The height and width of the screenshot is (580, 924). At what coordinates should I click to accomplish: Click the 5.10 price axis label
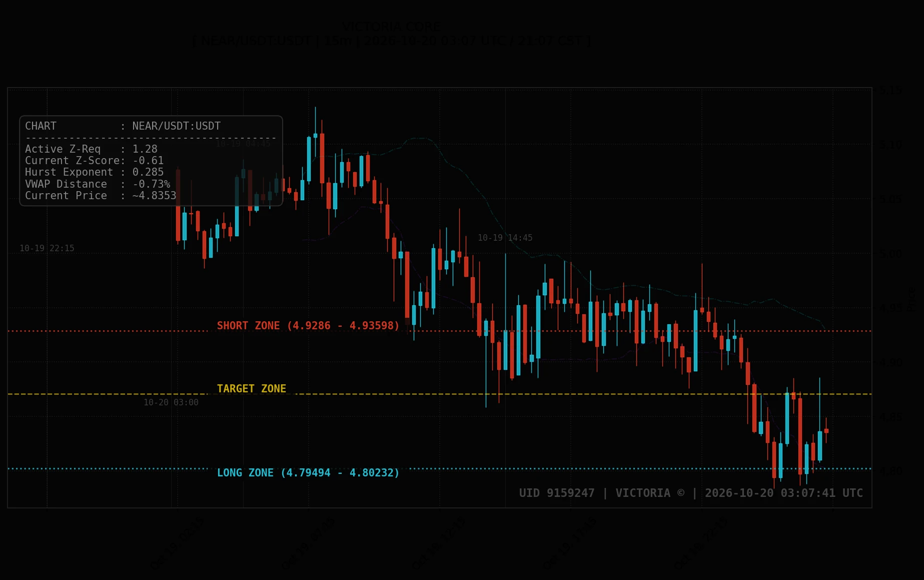[x=891, y=145]
